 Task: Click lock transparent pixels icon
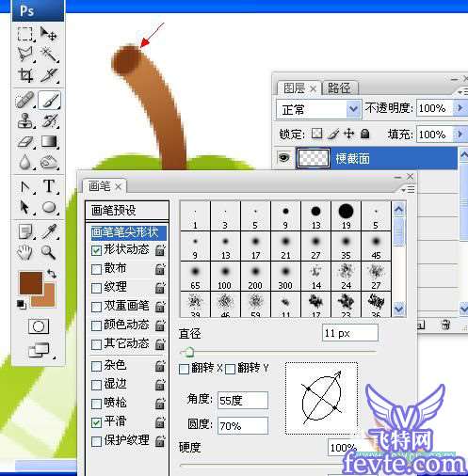pyautogui.click(x=316, y=134)
